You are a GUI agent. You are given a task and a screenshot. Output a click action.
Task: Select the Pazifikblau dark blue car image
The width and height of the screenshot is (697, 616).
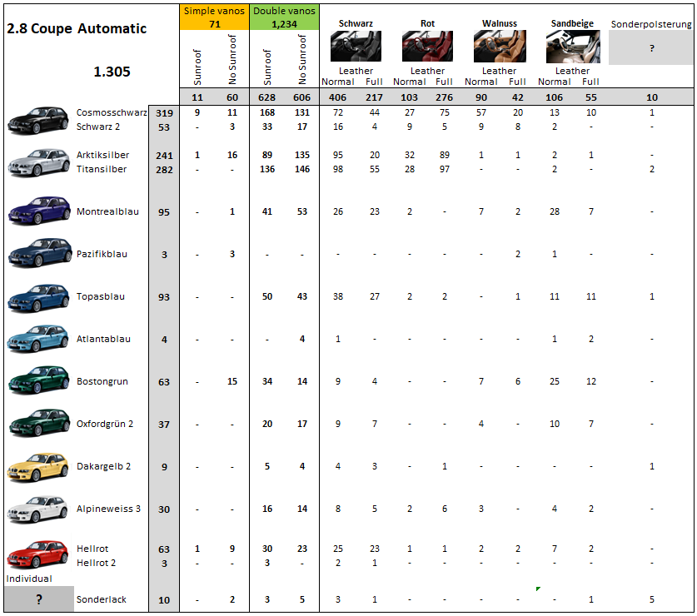(x=39, y=252)
